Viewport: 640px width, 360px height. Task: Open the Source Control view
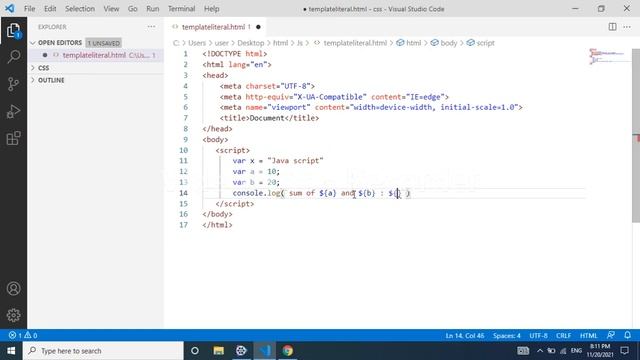point(13,84)
